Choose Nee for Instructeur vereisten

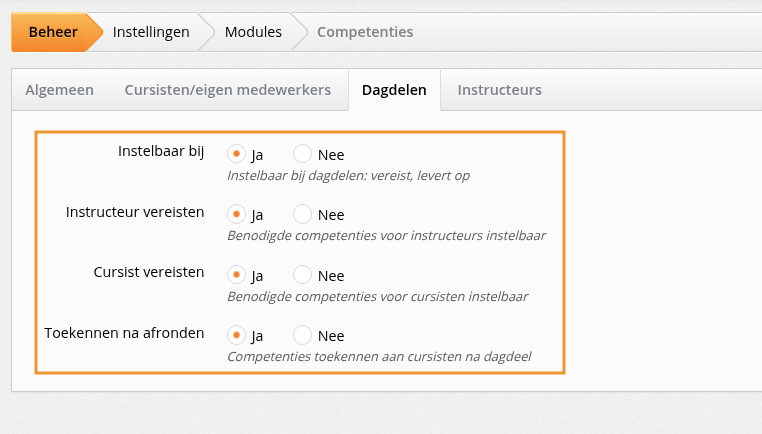pos(303,214)
